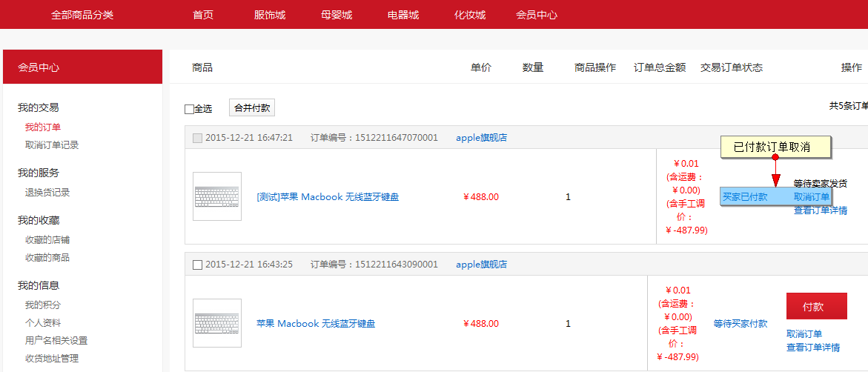Cancel the paid order via 取消订单
The height and width of the screenshot is (372, 868).
[x=812, y=196]
